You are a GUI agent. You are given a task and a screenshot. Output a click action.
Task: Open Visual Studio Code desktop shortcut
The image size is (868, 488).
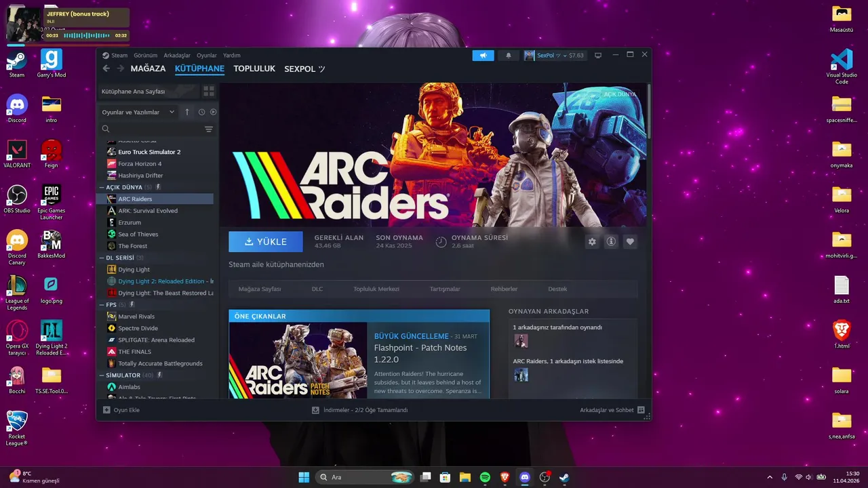[842, 66]
